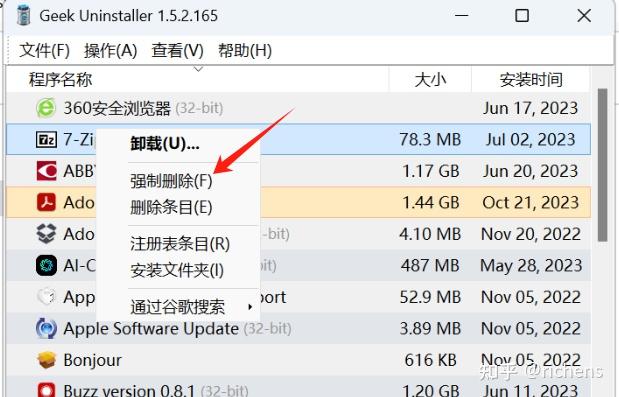The width and height of the screenshot is (619, 397).
Task: Sort by 大小 column header
Action: tap(430, 80)
